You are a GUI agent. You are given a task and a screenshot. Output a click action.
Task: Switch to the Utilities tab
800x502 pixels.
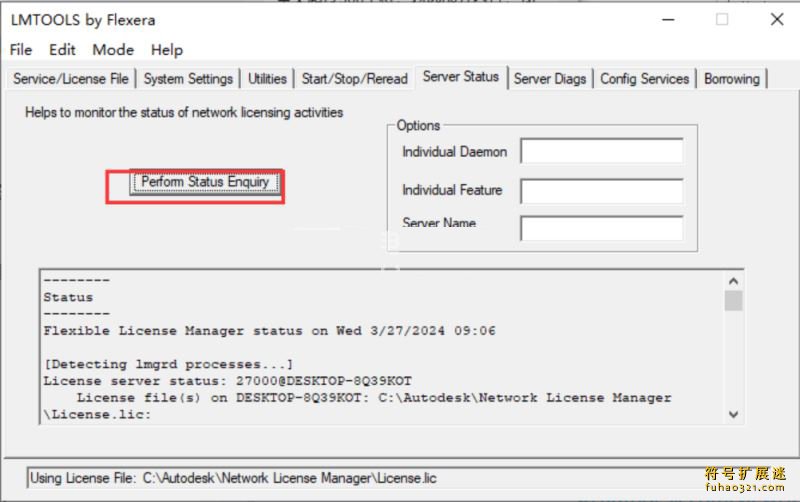(267, 79)
